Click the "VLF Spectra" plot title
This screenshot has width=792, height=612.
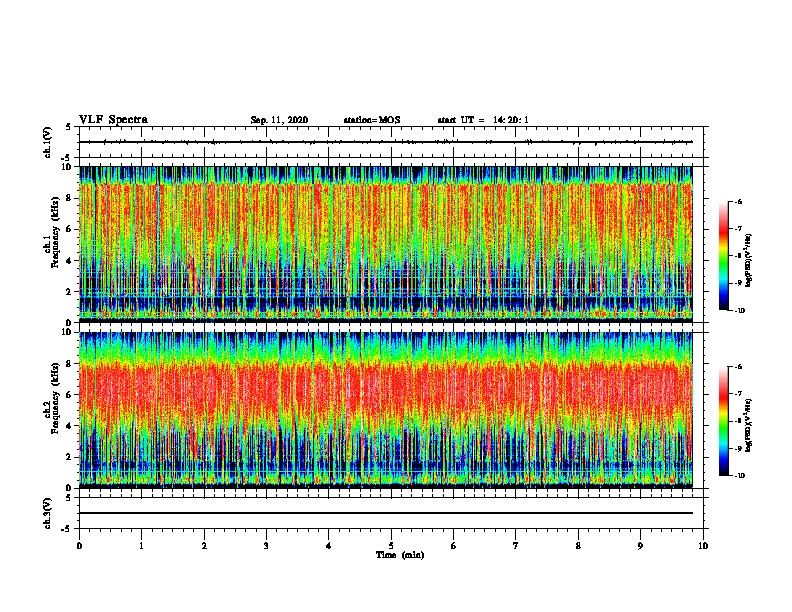113,120
